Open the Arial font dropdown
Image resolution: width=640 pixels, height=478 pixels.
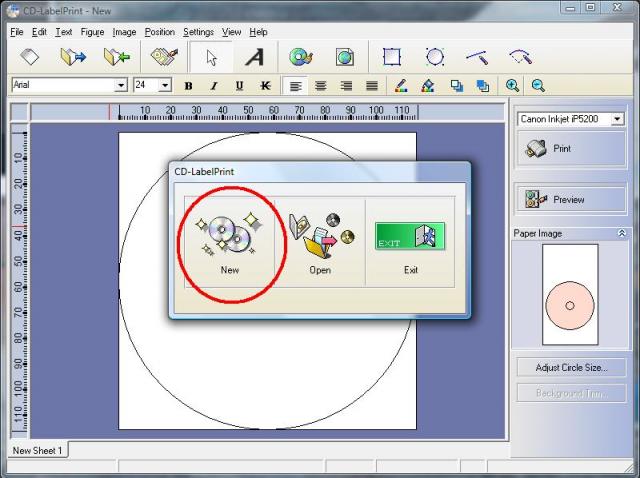click(121, 86)
